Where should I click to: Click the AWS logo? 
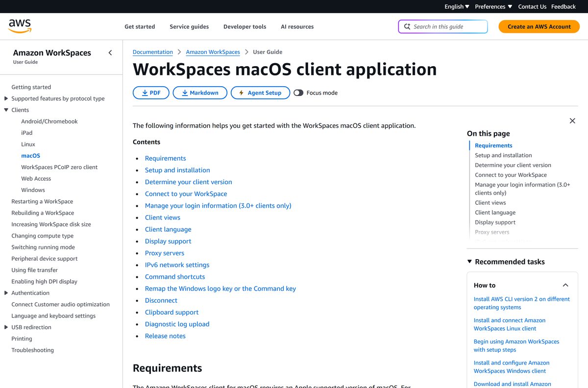click(x=20, y=26)
